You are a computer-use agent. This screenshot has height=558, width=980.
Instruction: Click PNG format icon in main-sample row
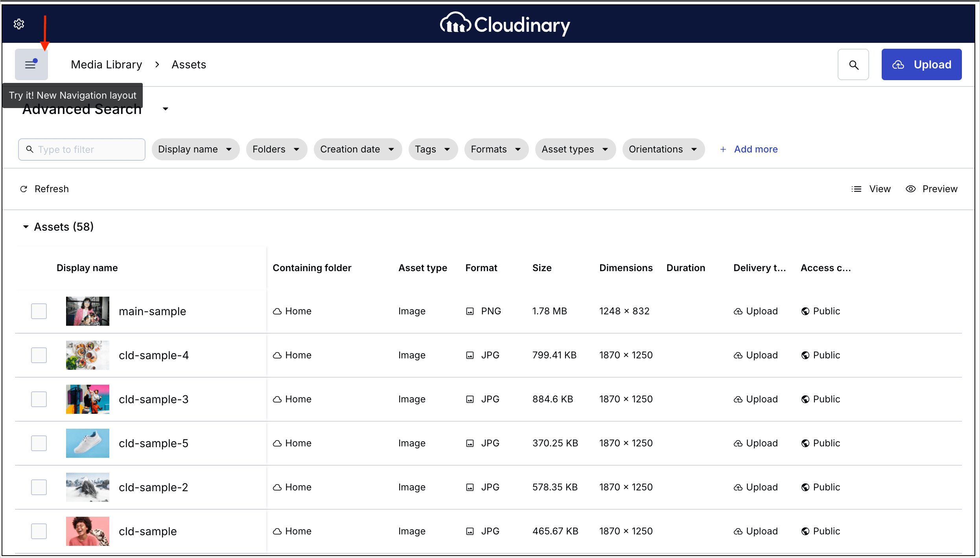(470, 311)
